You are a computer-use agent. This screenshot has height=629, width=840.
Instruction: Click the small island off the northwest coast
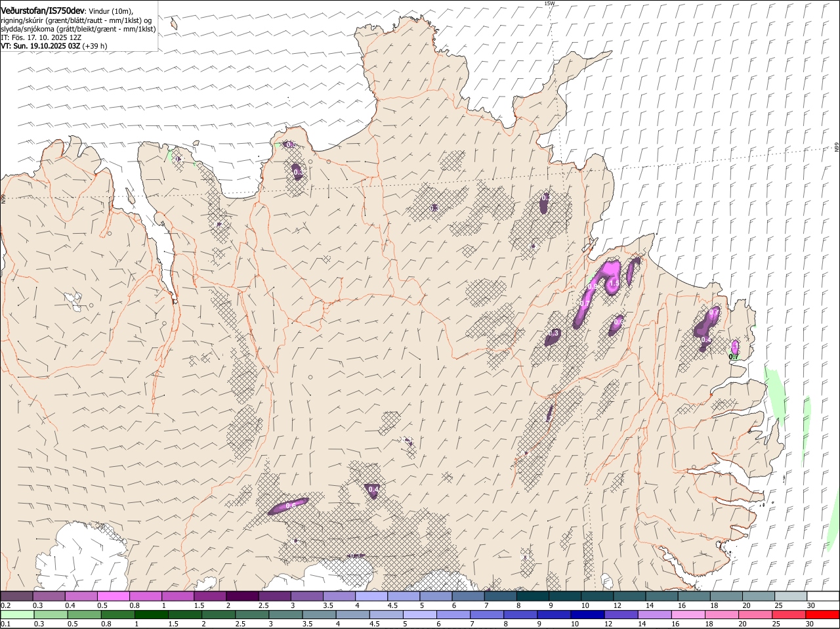coord(175,24)
